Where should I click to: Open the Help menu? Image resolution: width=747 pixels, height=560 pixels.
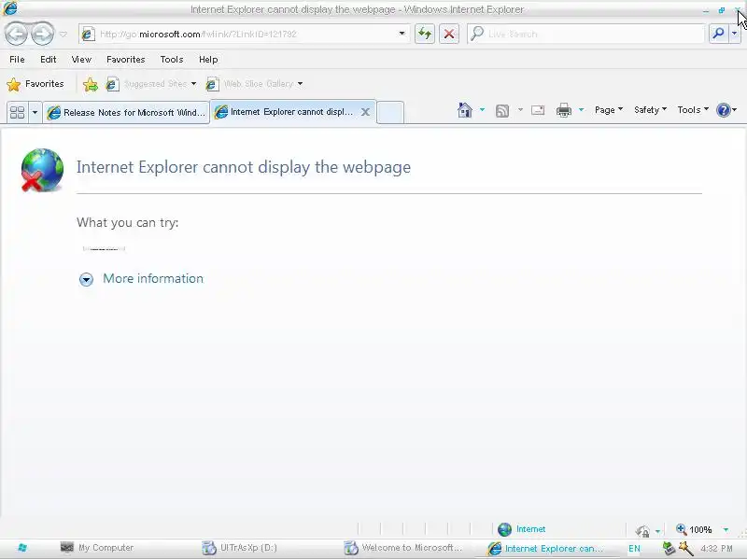point(208,60)
